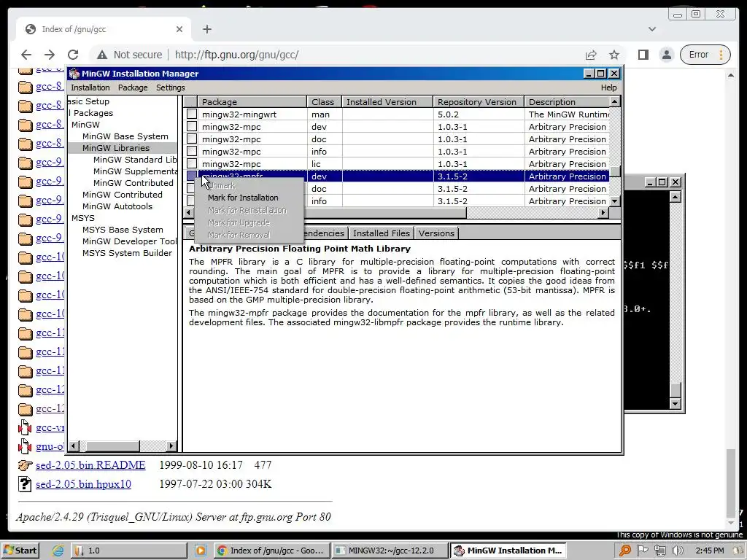Close the Index of /gnu/gcc tab

pyautogui.click(x=179, y=29)
